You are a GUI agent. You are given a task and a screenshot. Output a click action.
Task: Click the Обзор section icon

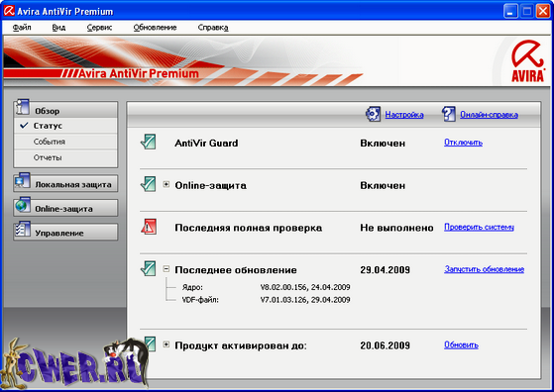[x=22, y=107]
